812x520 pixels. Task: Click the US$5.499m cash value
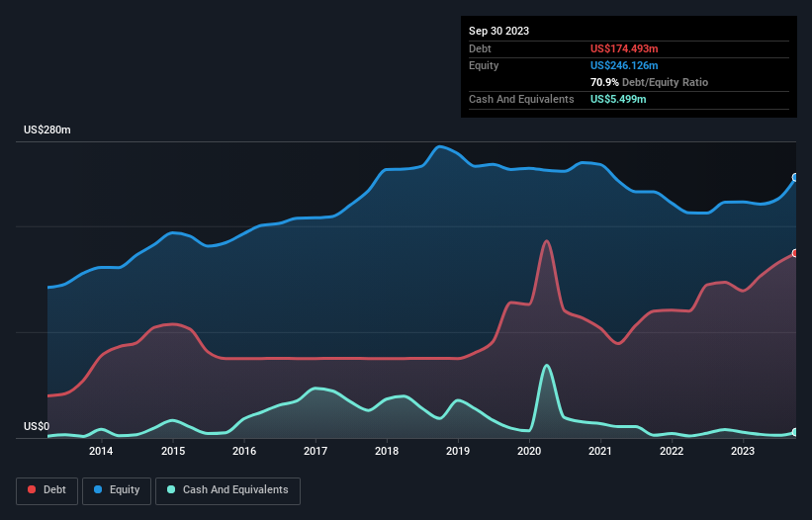pyautogui.click(x=618, y=99)
